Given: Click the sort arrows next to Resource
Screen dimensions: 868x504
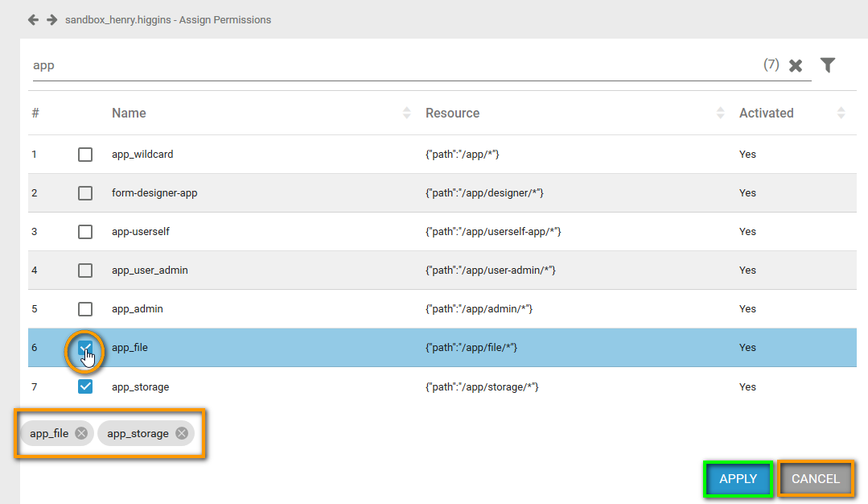Looking at the screenshot, I should [x=720, y=113].
